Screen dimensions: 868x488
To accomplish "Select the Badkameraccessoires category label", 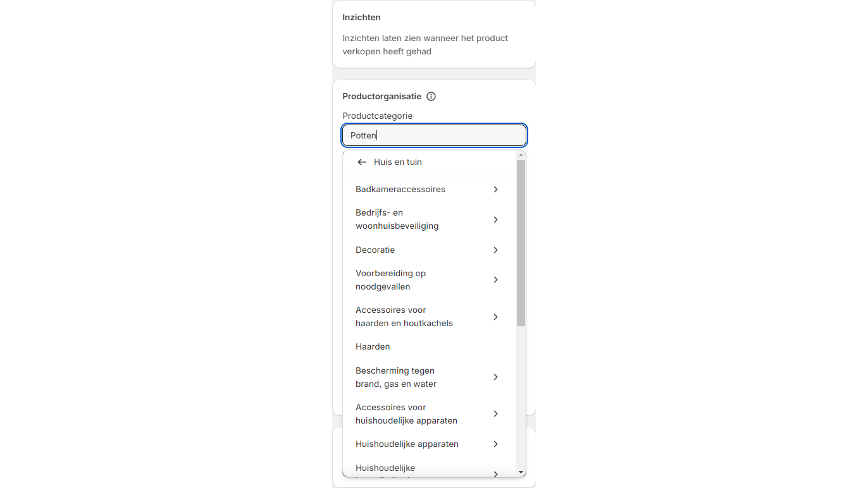I will tap(400, 189).
